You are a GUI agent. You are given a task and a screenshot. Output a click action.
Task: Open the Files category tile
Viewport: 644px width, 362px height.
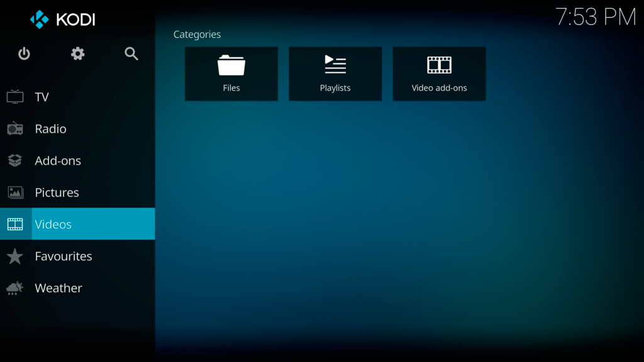tap(231, 74)
